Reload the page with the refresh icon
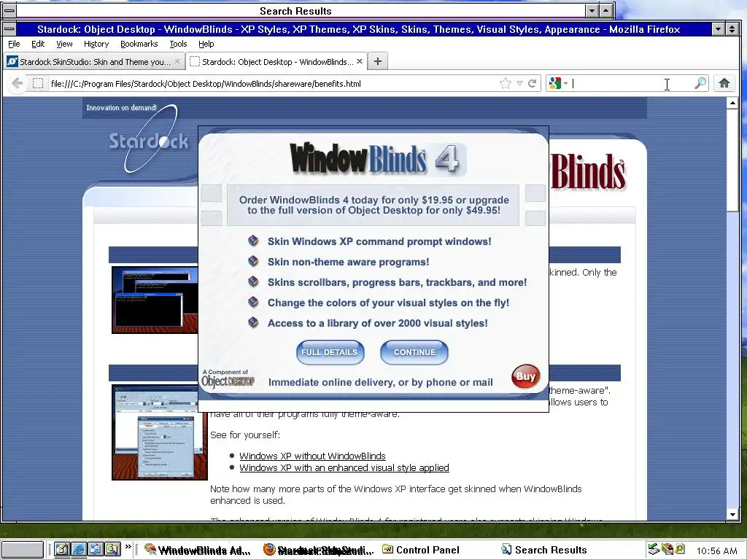Image resolution: width=747 pixels, height=560 pixels. (532, 83)
